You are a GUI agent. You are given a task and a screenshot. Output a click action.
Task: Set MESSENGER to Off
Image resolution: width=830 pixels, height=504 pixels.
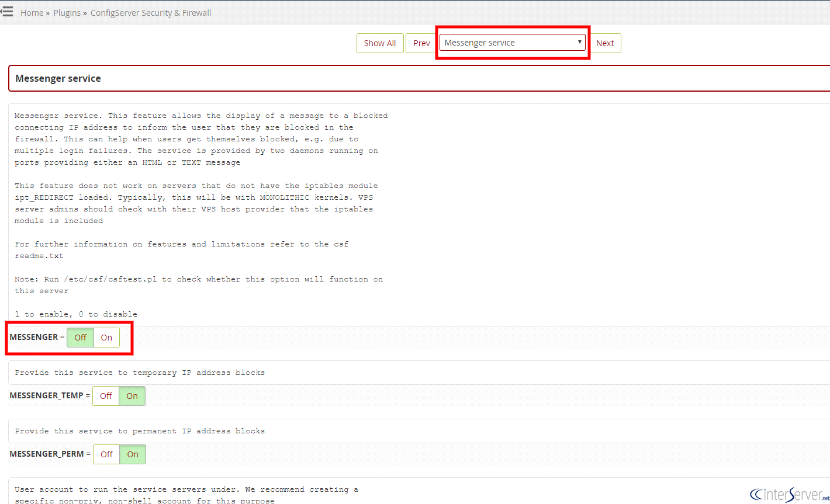(81, 338)
